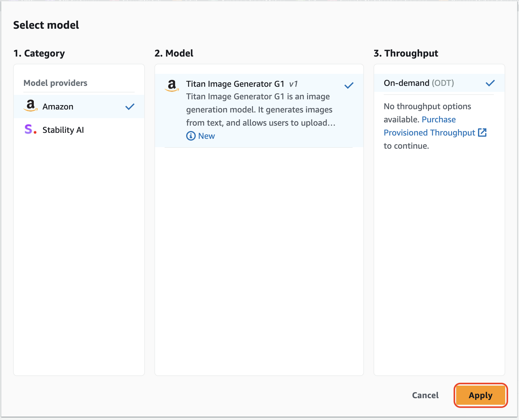Click the Amazon logo in Model providers
Screen dimensions: 519x420
tap(31, 106)
